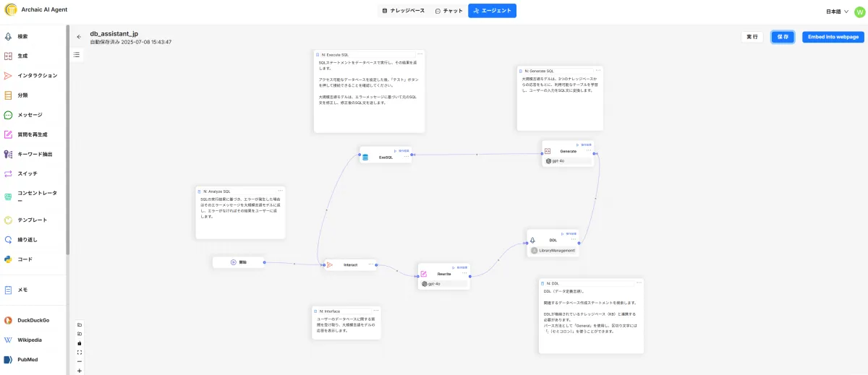Viewport: 868px width, 375px height.
Task: Choose the キーワード抽出 component icon
Action: [x=8, y=154]
